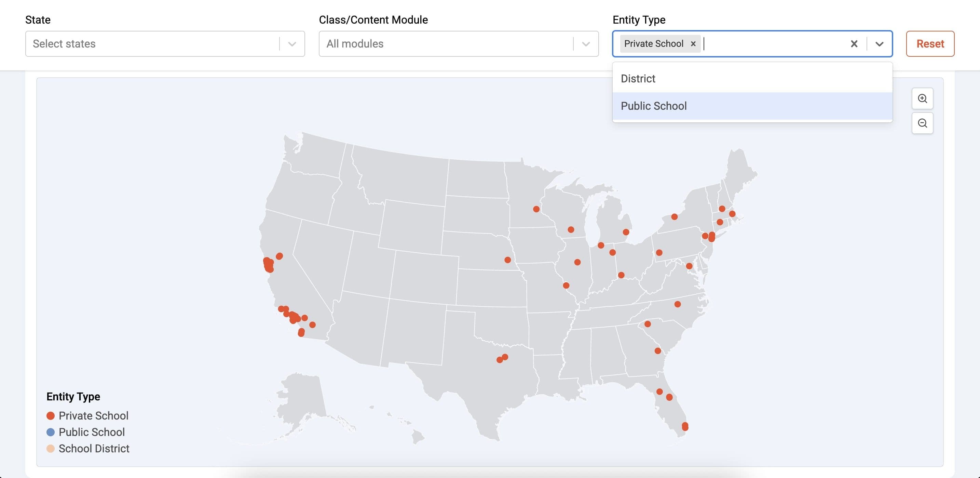Open the Class/Content Module dropdown chevron
This screenshot has width=980, height=478.
585,44
